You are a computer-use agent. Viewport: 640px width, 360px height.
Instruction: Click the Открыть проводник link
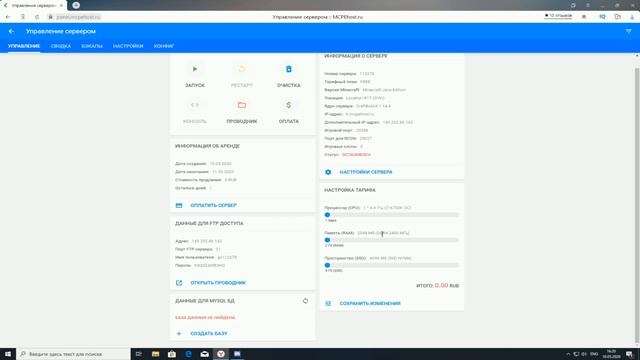[x=218, y=283]
